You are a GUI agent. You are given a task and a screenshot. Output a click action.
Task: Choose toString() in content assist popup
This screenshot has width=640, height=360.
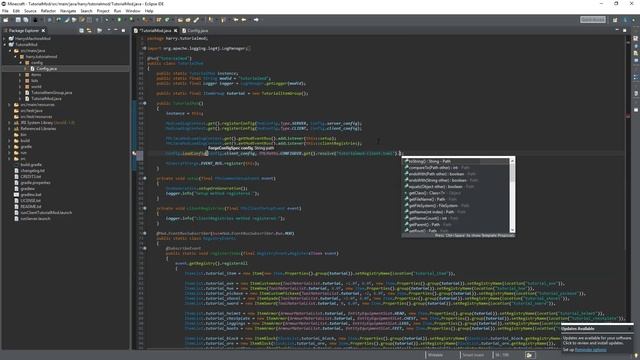point(456,161)
